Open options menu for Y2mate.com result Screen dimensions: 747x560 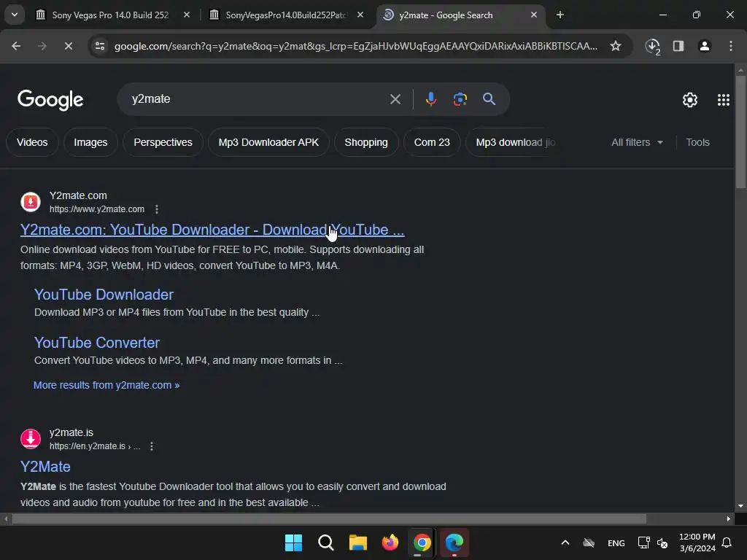(x=157, y=209)
